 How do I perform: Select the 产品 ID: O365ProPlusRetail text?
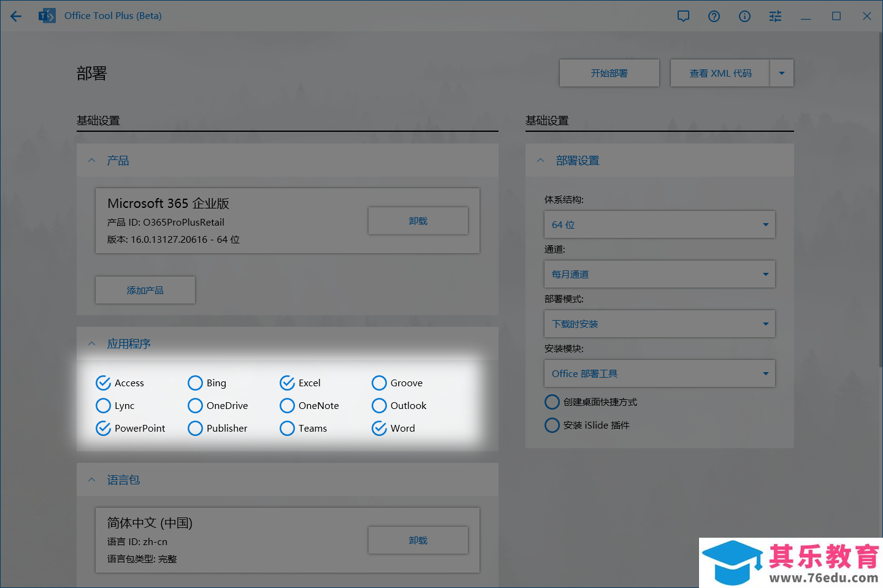pyautogui.click(x=166, y=222)
